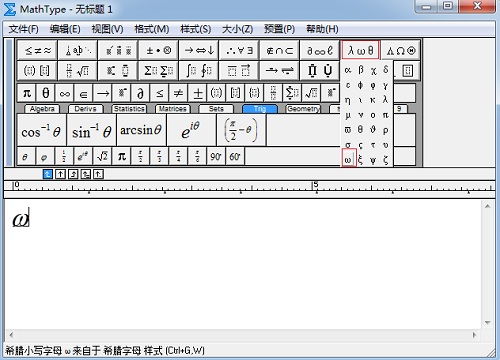Open the 大小(Z) menu
This screenshot has width=500, height=360.
(237, 29)
